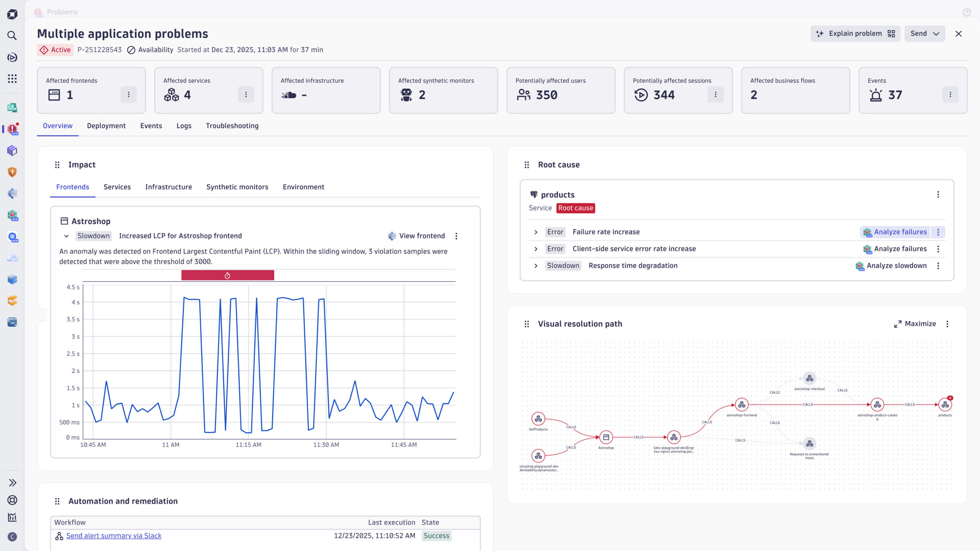Open the Send dropdown
The height and width of the screenshot is (551, 980).
(x=924, y=34)
